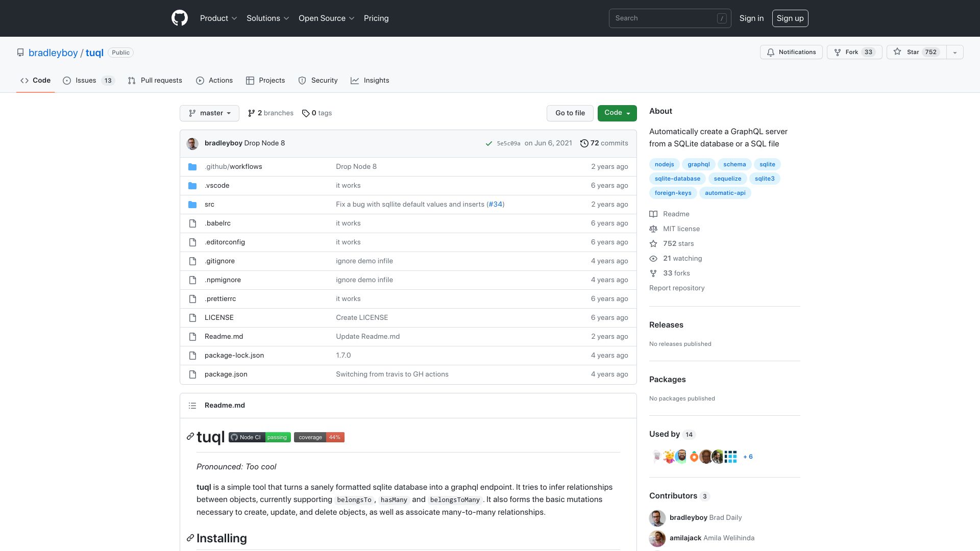The width and height of the screenshot is (980, 551).
Task: Open the 72 commits history link
Action: click(x=604, y=143)
